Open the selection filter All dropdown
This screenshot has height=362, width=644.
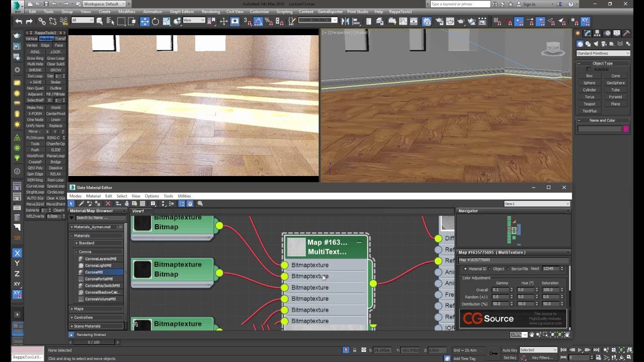(x=83, y=20)
